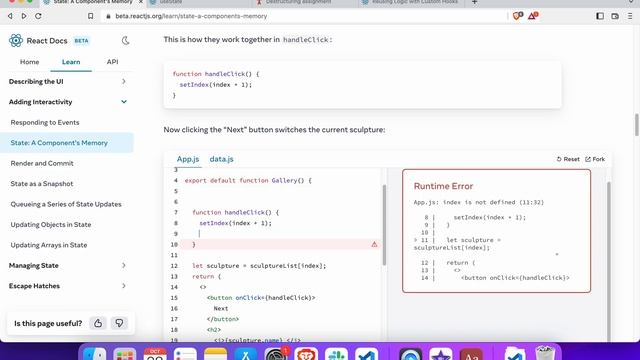Open System Preferences from the dock

point(276,354)
